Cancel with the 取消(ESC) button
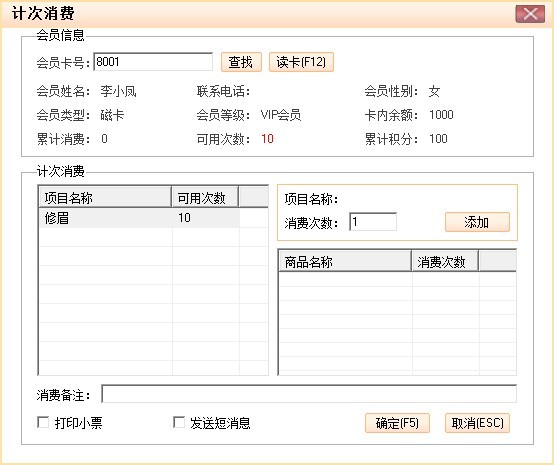The height and width of the screenshot is (465, 554). (x=477, y=423)
